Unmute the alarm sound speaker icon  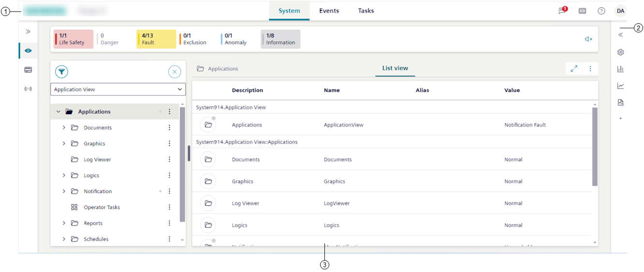588,39
